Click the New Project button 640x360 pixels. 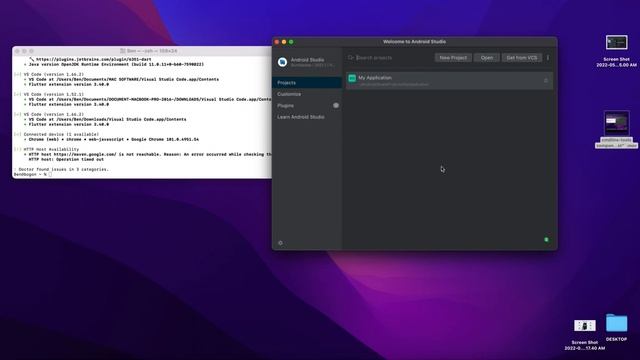click(x=453, y=58)
